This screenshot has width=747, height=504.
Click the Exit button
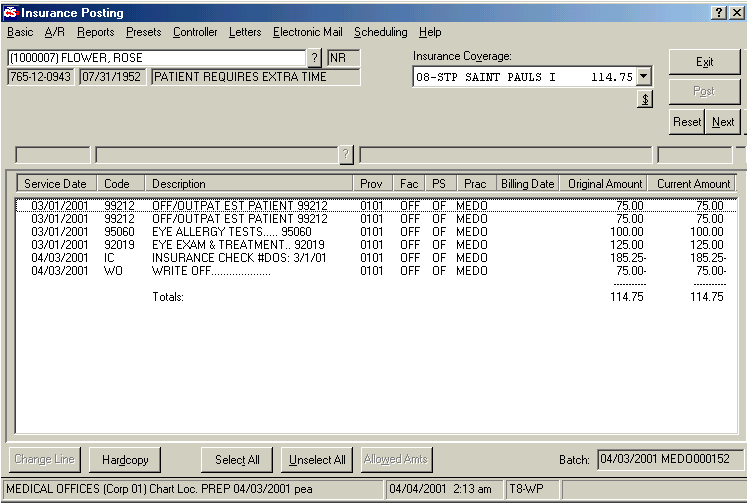pos(704,62)
